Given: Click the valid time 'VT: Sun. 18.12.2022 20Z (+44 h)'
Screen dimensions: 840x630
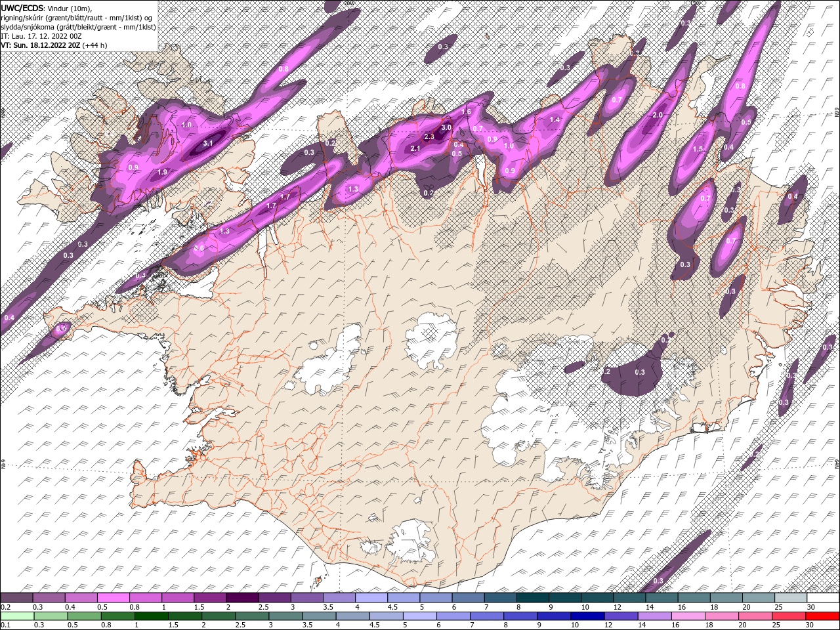Looking at the screenshot, I should [x=54, y=45].
